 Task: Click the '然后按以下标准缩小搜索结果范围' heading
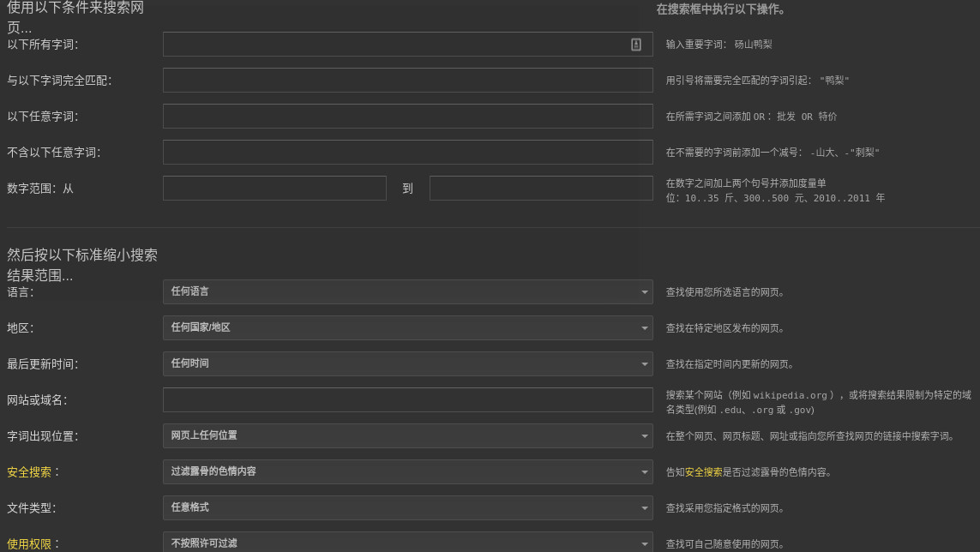pyautogui.click(x=81, y=265)
